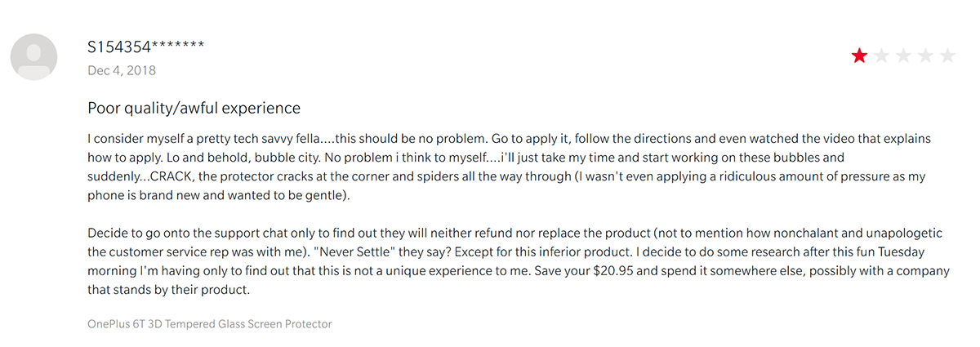Select the third rating star

click(x=903, y=56)
